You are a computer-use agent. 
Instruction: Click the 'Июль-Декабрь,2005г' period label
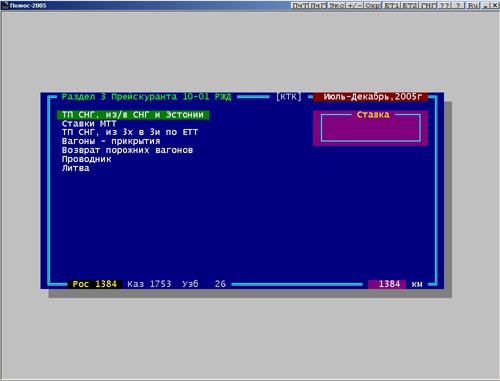[x=370, y=97]
